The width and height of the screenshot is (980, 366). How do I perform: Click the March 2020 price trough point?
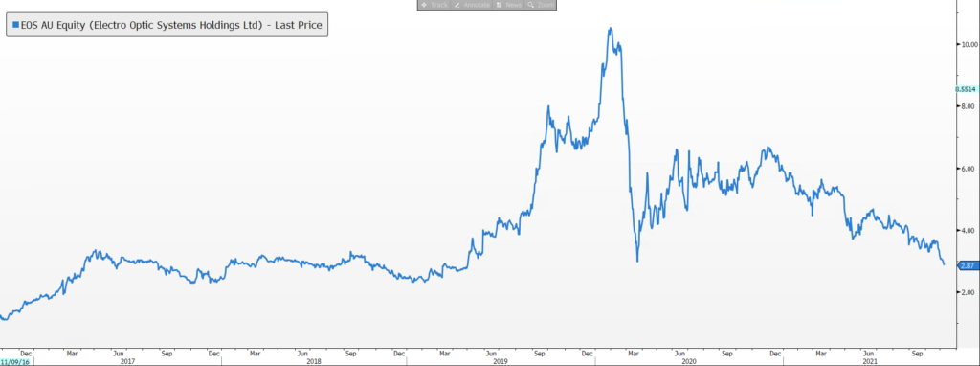(637, 261)
